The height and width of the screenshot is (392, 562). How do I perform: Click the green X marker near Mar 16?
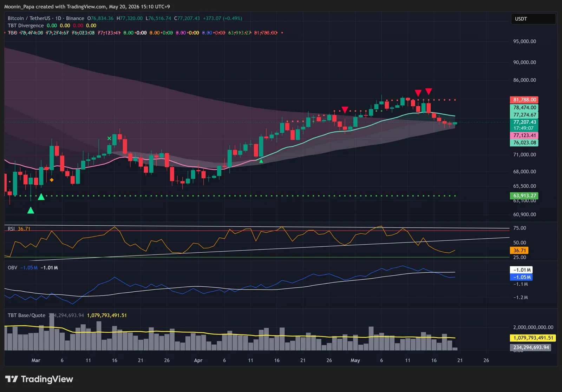(109, 138)
